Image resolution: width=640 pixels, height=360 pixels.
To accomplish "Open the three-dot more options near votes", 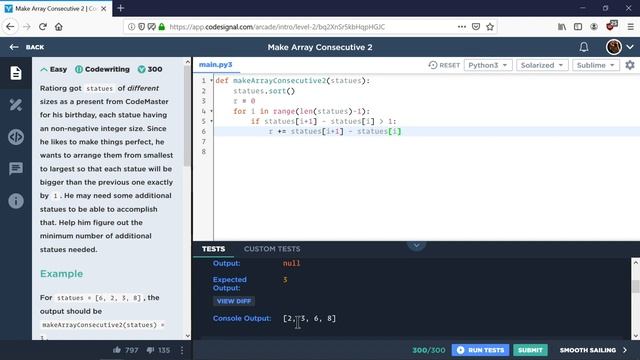I will [x=182, y=350].
